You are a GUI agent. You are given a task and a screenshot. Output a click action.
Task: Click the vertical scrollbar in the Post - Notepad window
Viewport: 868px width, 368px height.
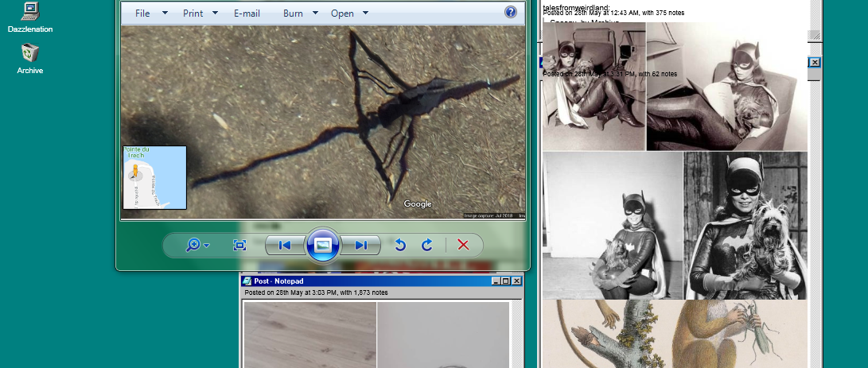[x=516, y=335]
